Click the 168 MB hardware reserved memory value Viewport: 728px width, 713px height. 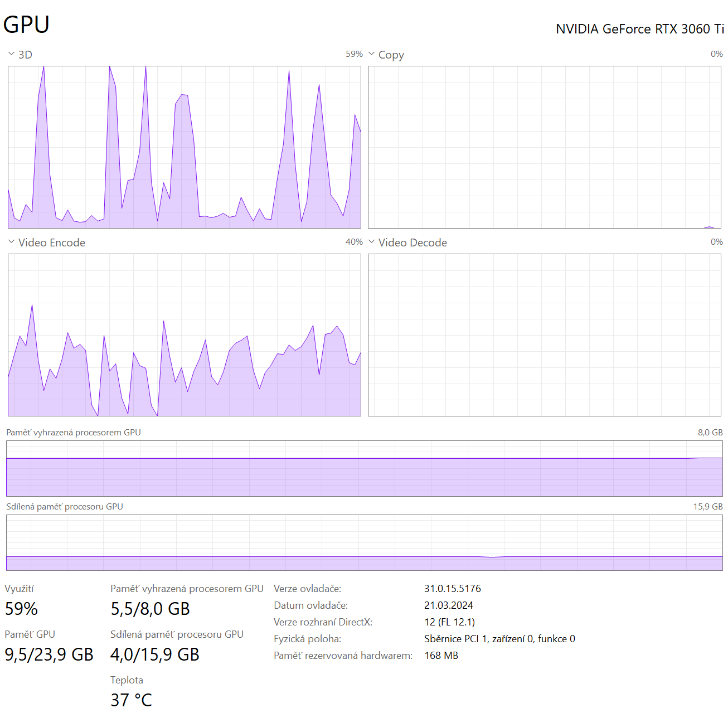(441, 656)
